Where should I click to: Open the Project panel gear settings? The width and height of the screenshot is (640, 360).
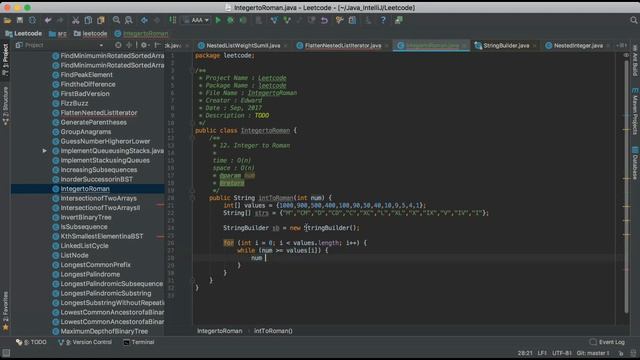(x=144, y=45)
